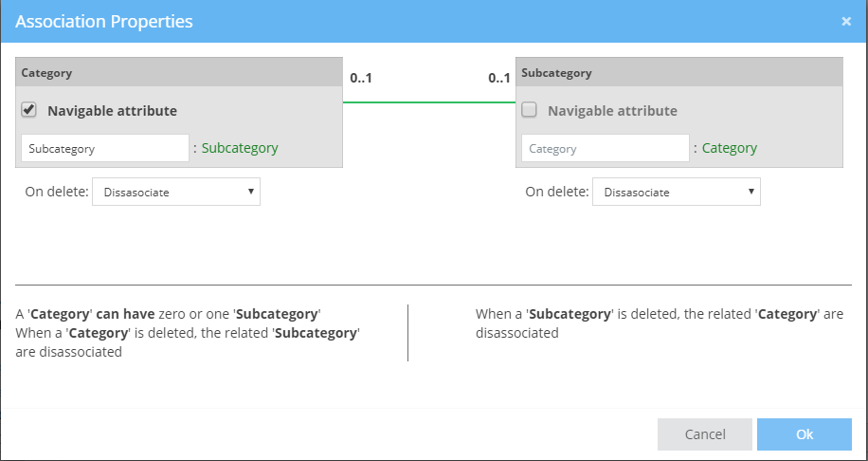Click the Cancel button
Image resolution: width=868 pixels, height=461 pixels.
(704, 434)
